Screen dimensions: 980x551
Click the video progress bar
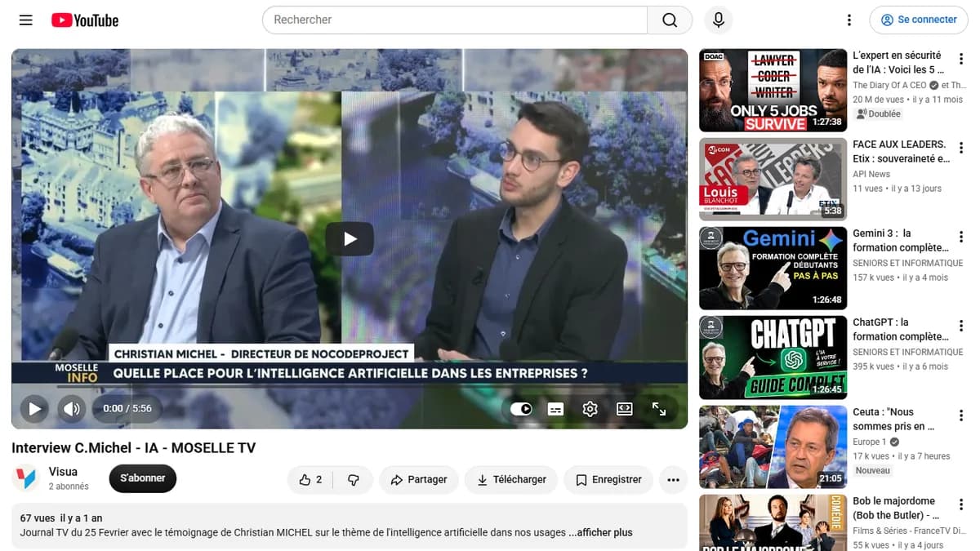click(350, 387)
